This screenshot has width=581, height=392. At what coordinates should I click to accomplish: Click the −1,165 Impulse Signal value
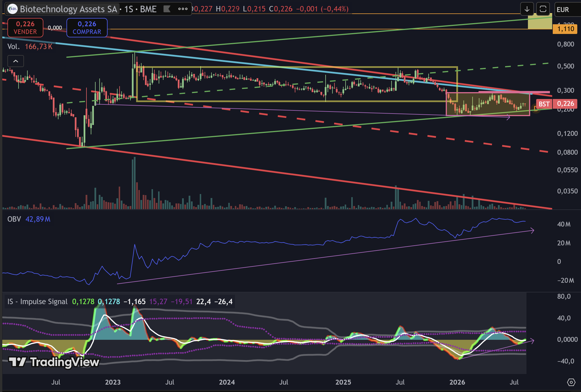coord(134,302)
